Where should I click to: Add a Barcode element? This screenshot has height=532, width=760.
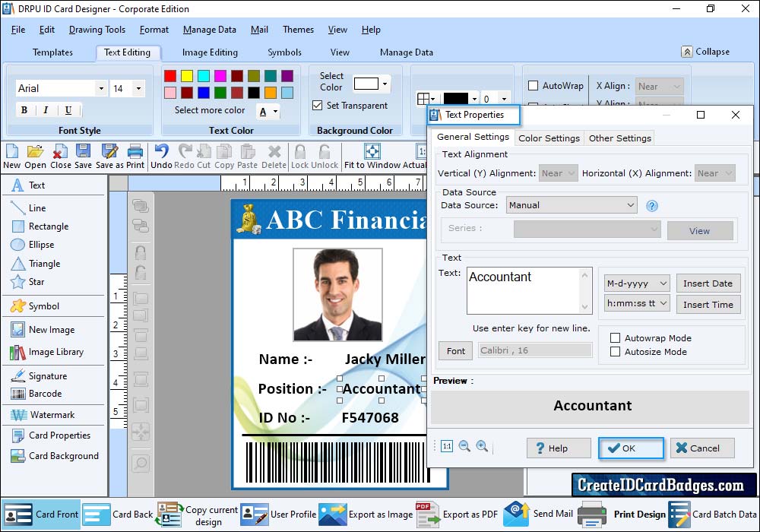click(x=36, y=394)
